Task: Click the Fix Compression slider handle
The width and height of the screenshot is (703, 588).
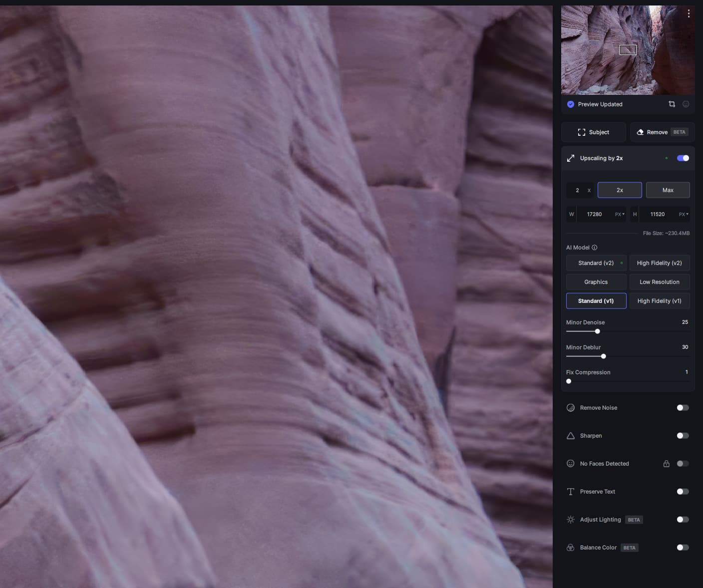Action: pyautogui.click(x=569, y=381)
